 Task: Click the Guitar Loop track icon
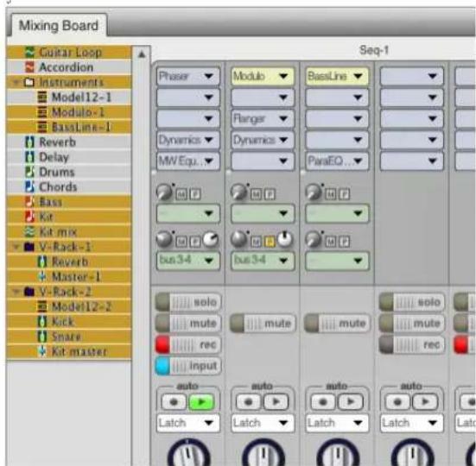29,52
